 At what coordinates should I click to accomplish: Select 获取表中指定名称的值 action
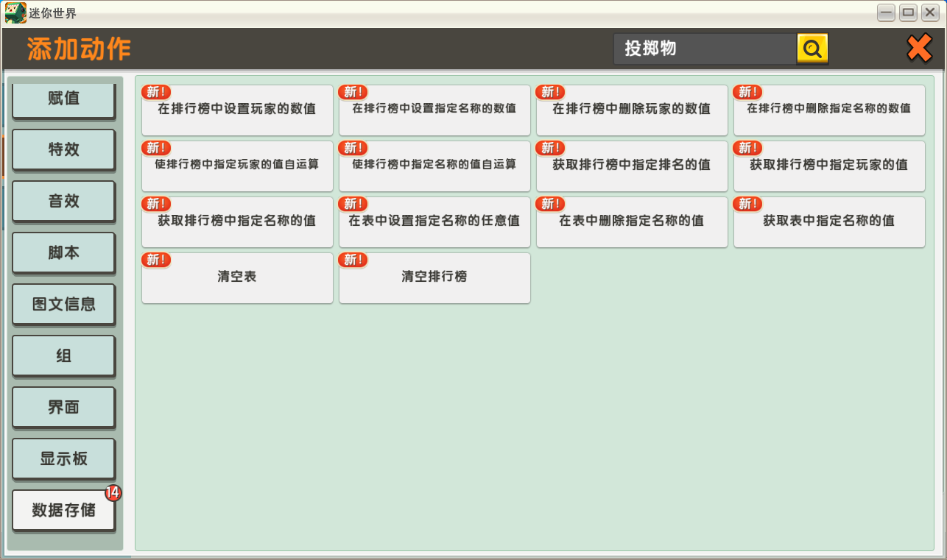coord(829,222)
